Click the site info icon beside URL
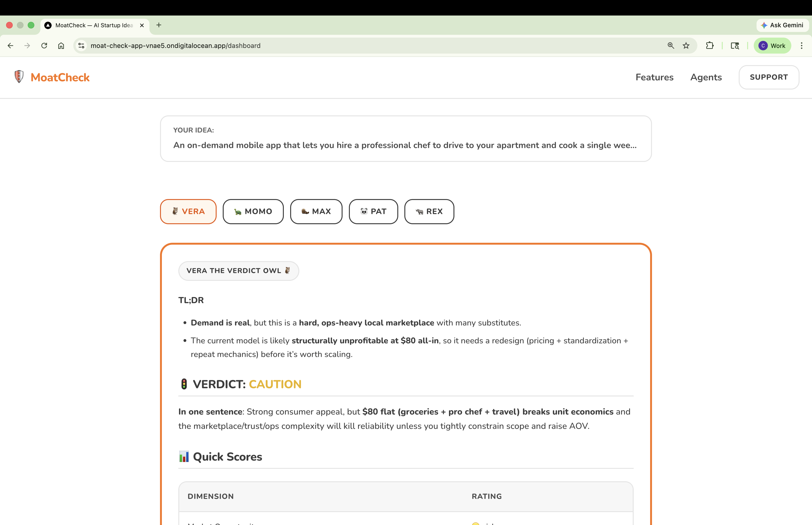Screen dimensions: 812x525 [81, 45]
